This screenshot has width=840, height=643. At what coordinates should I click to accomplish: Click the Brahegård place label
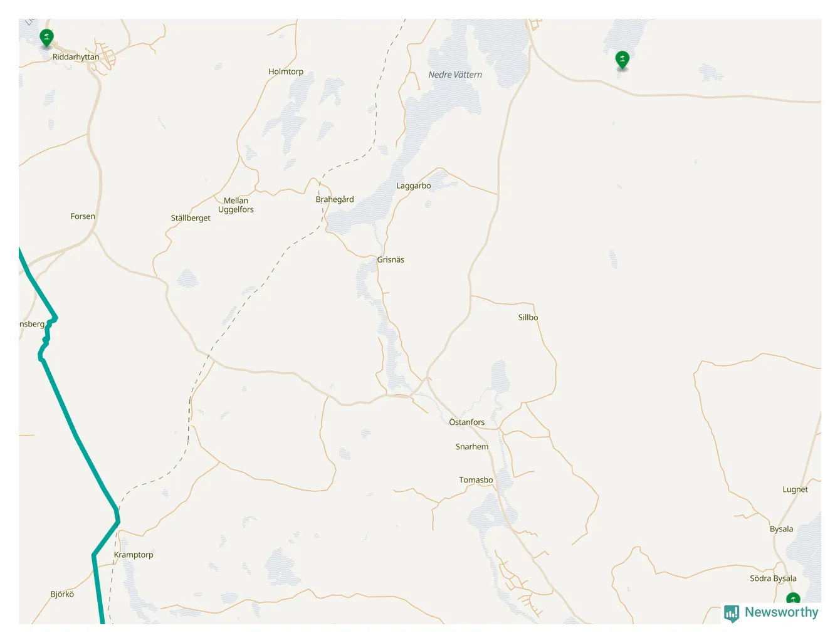pyautogui.click(x=335, y=199)
